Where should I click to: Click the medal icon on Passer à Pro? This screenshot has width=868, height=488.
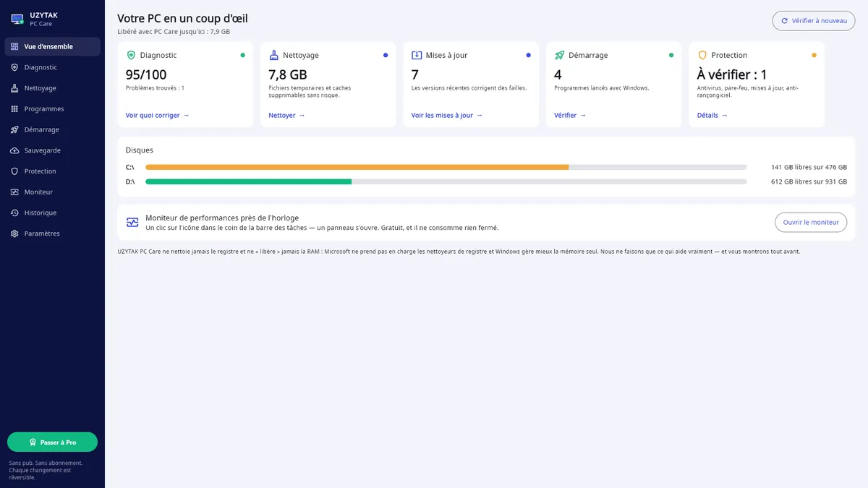[x=33, y=442]
